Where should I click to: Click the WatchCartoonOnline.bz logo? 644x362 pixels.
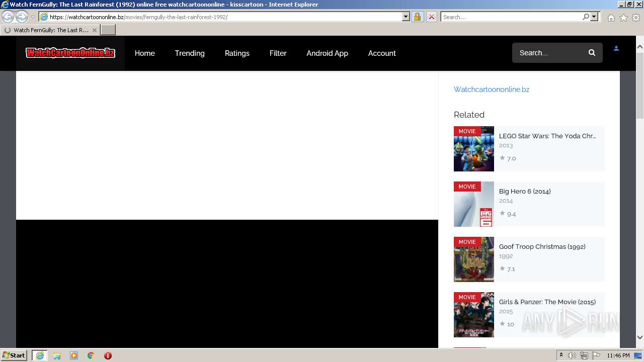(x=70, y=53)
